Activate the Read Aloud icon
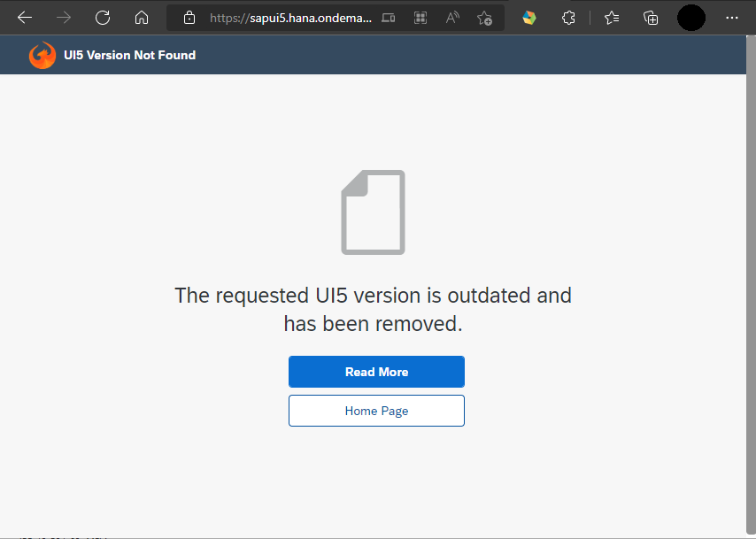The width and height of the screenshot is (756, 539). click(x=452, y=19)
